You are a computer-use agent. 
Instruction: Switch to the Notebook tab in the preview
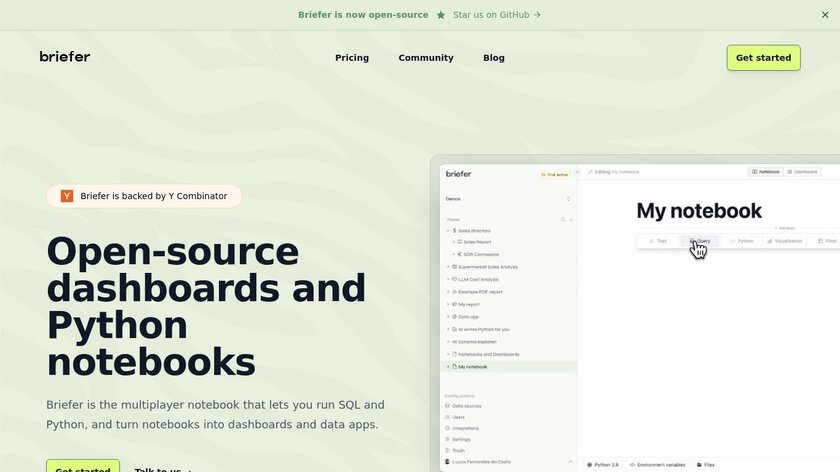(x=766, y=172)
